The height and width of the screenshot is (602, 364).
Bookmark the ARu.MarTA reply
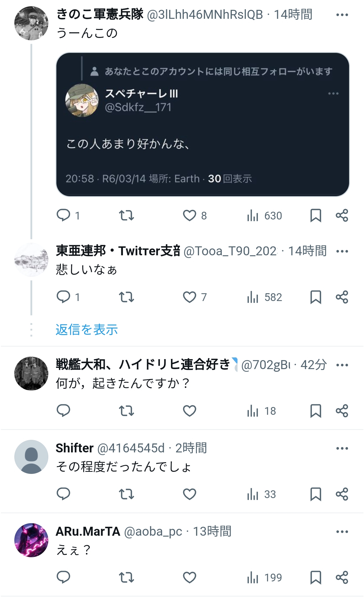[x=316, y=578]
